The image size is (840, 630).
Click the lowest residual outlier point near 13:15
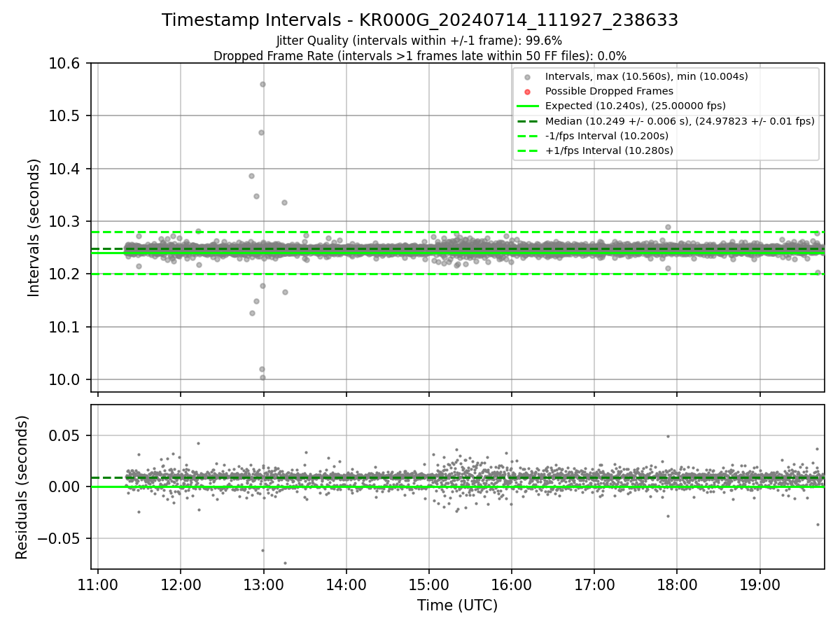point(285,563)
